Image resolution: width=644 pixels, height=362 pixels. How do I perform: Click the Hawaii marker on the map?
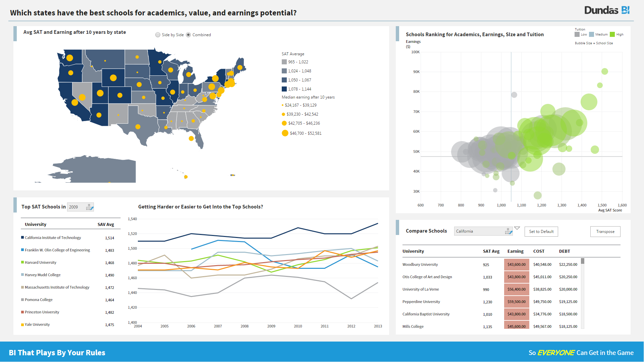tap(186, 177)
